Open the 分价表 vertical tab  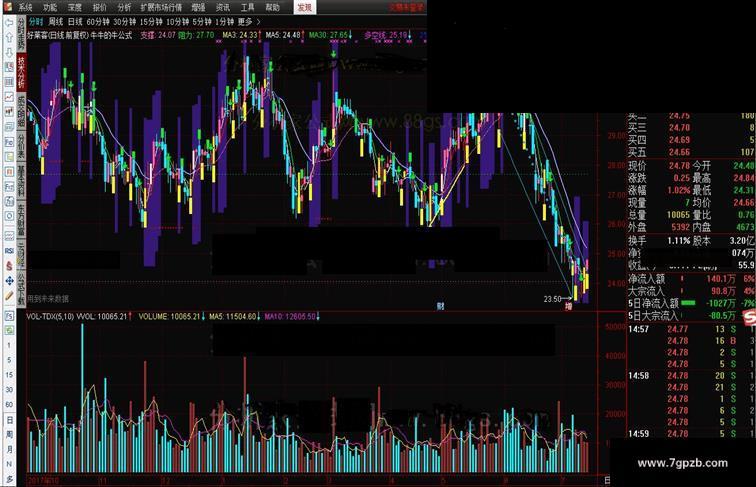(21, 146)
